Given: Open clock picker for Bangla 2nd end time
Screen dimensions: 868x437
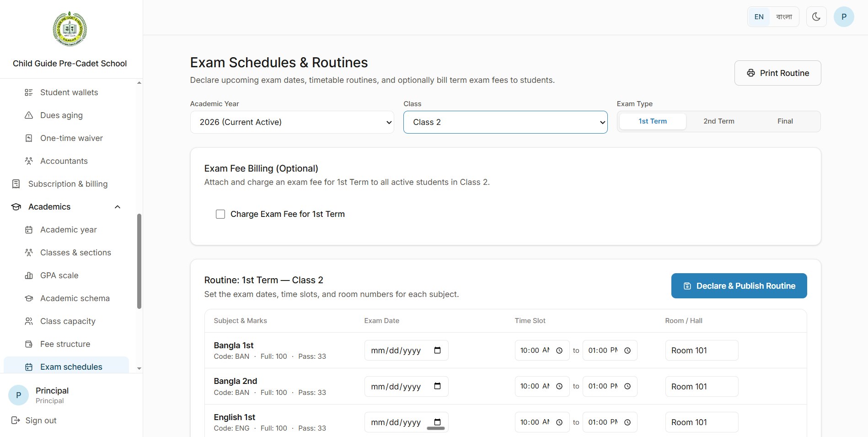Looking at the screenshot, I should [x=627, y=386].
